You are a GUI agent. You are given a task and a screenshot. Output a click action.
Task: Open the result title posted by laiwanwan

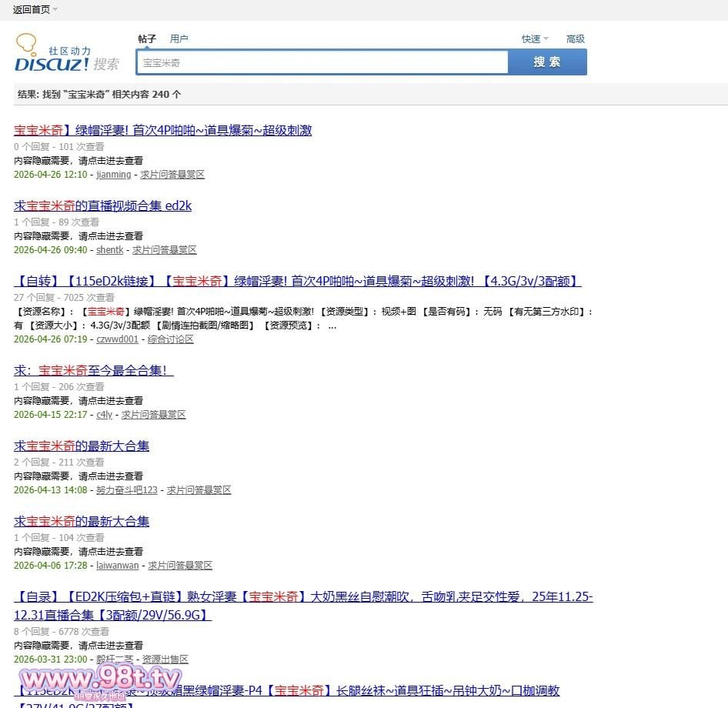pyautogui.click(x=82, y=521)
